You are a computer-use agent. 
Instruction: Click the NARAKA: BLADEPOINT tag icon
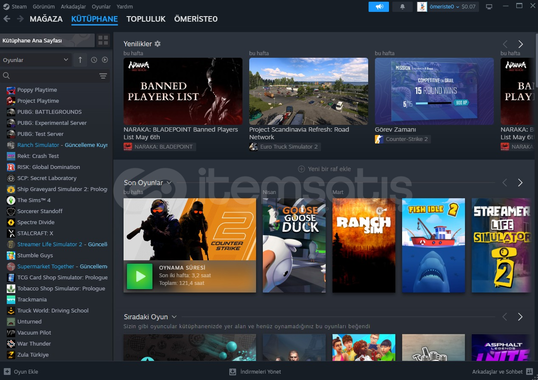click(128, 147)
